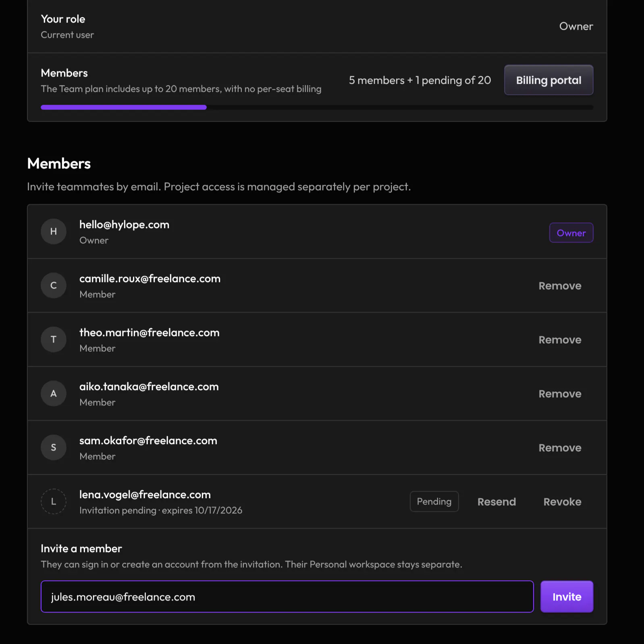The width and height of the screenshot is (644, 644).
Task: Click the purple Owner badge
Action: point(571,233)
